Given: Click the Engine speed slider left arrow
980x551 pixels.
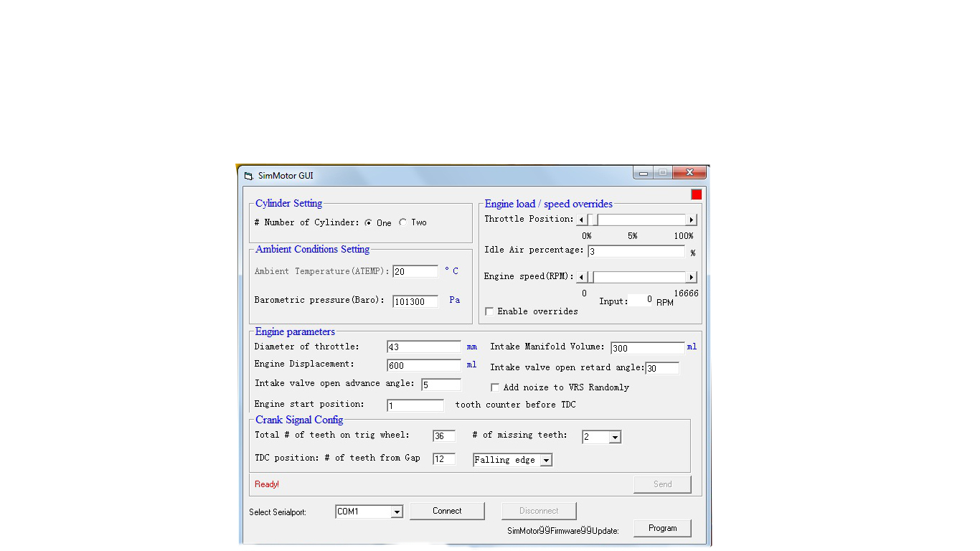Looking at the screenshot, I should coord(582,277).
